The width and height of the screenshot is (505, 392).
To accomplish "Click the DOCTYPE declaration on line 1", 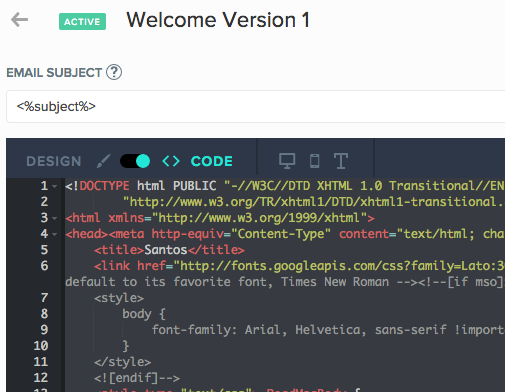I will (284, 186).
